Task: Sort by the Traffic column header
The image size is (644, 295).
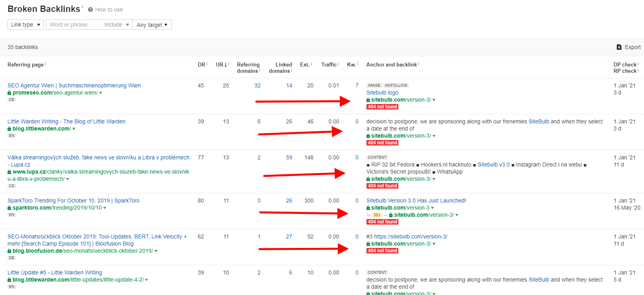Action: click(x=329, y=64)
